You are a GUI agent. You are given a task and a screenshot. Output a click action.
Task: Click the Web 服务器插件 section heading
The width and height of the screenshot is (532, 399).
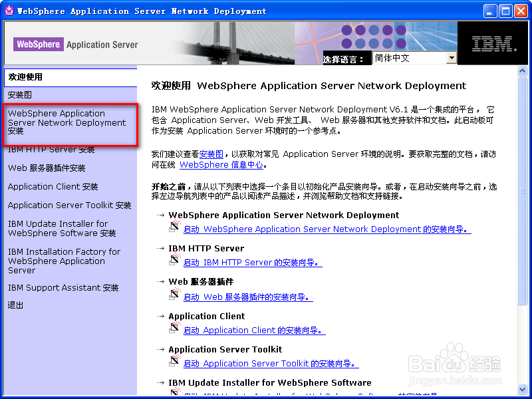pos(201,281)
